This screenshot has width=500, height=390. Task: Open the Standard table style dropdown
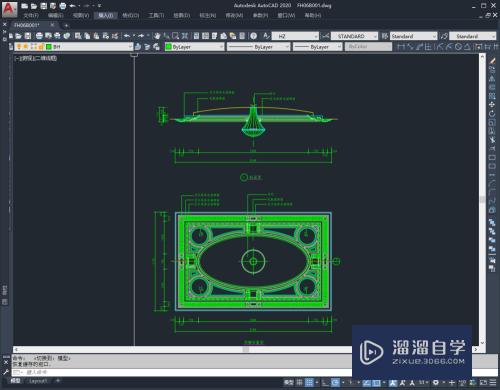coord(413,36)
